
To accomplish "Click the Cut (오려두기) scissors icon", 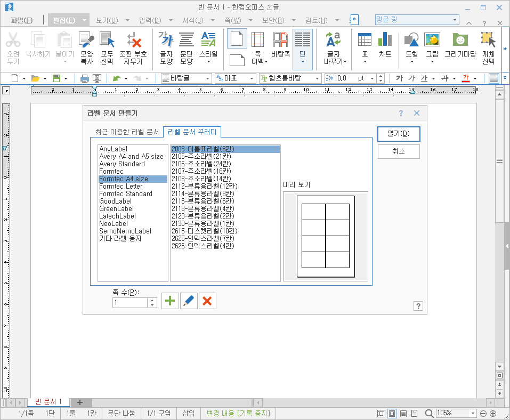I will 13,40.
